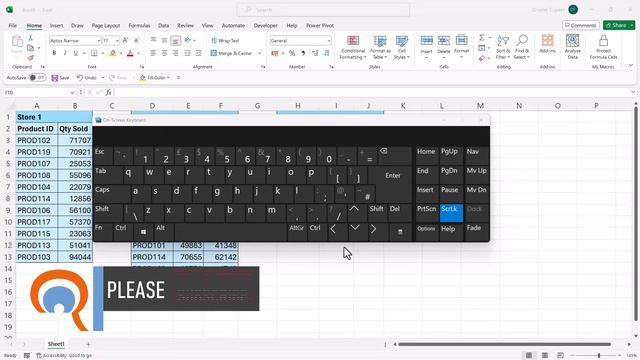Click the Cut scissors icon
The width and height of the screenshot is (640, 360).
(x=30, y=38)
